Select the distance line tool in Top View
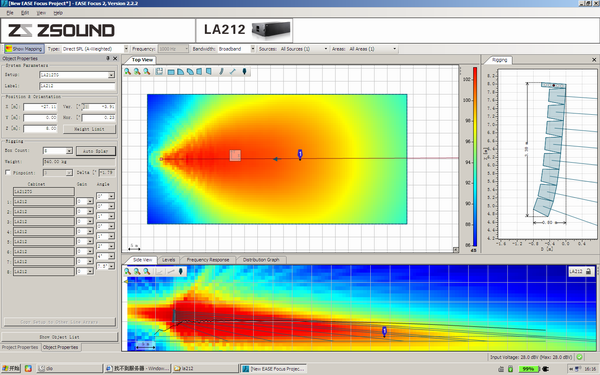600x375 pixels. coord(233,72)
